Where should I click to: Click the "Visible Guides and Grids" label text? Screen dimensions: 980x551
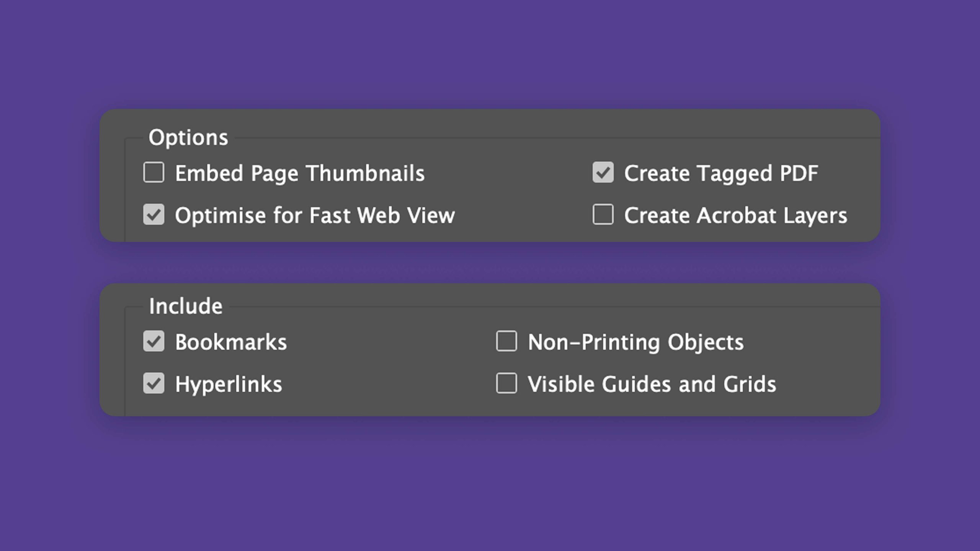coord(652,384)
